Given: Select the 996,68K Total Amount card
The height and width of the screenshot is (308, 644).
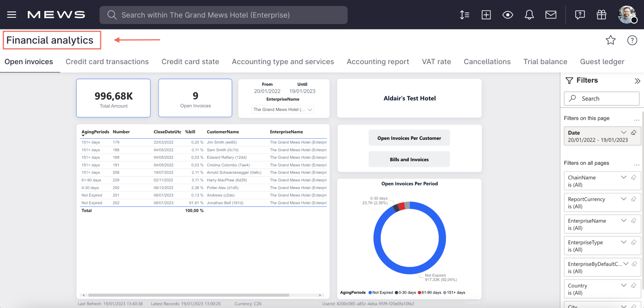Looking at the screenshot, I should (x=114, y=98).
